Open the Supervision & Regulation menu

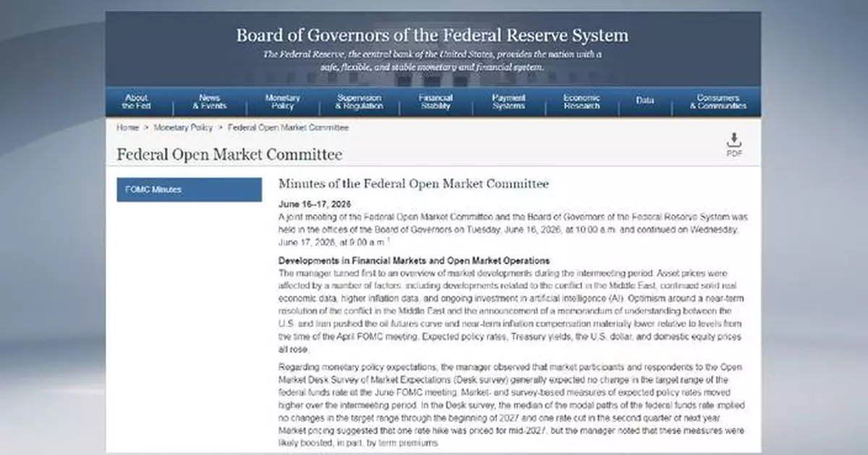pos(359,102)
